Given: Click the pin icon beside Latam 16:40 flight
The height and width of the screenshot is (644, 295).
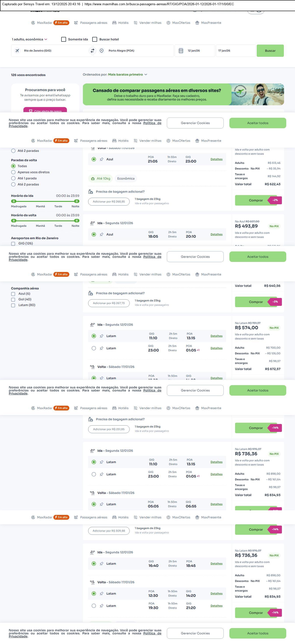Looking at the screenshot, I should pos(102,564).
